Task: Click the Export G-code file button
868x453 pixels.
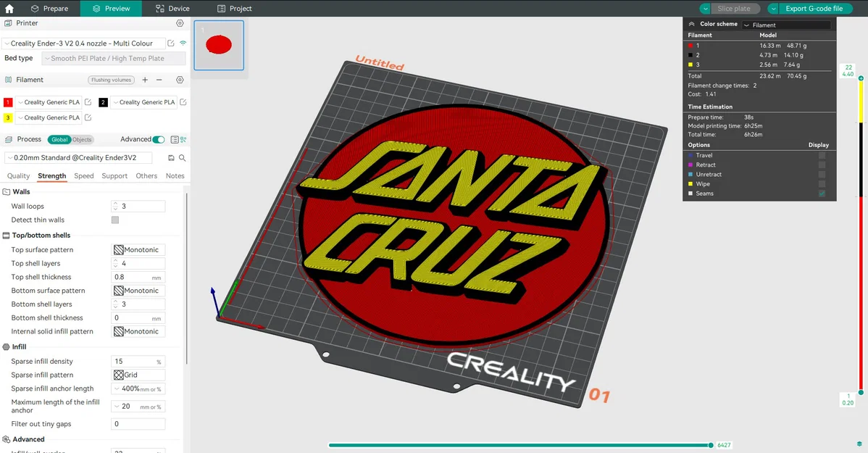Action: [x=814, y=8]
